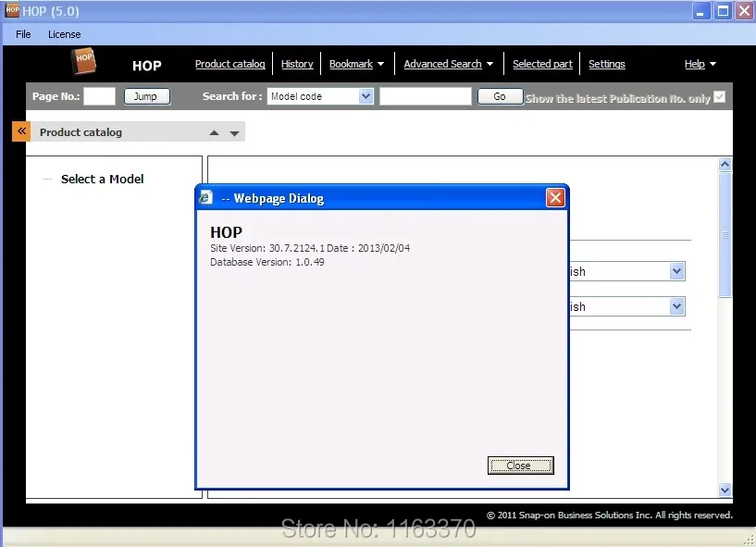Click the 'Database Version: 1.0.49' text
The width and height of the screenshot is (756, 547).
pos(267,262)
